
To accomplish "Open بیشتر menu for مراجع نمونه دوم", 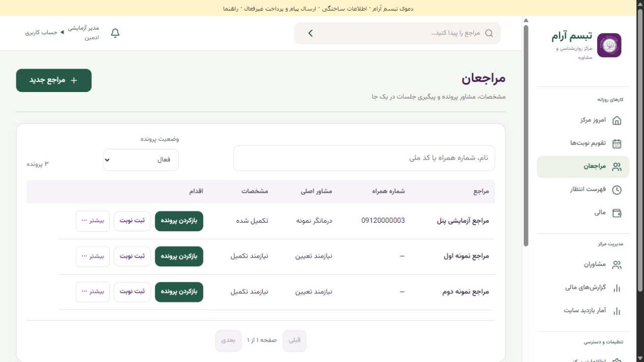I will pyautogui.click(x=93, y=292).
